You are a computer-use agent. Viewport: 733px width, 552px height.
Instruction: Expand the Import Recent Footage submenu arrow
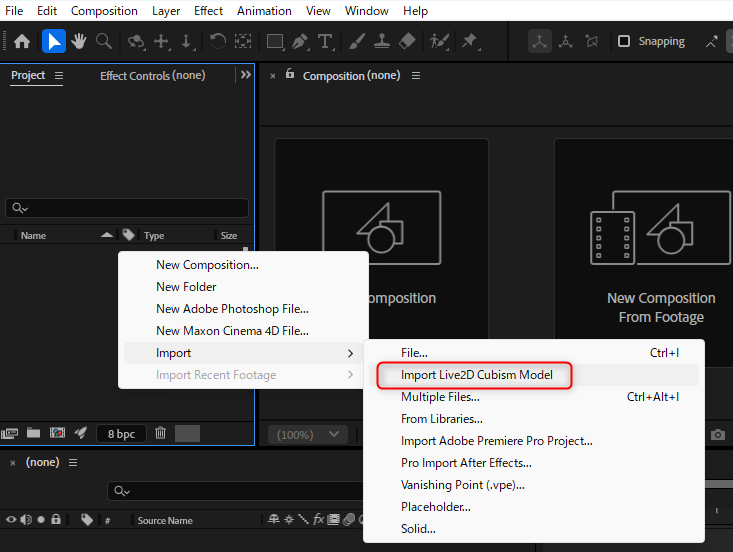click(350, 375)
